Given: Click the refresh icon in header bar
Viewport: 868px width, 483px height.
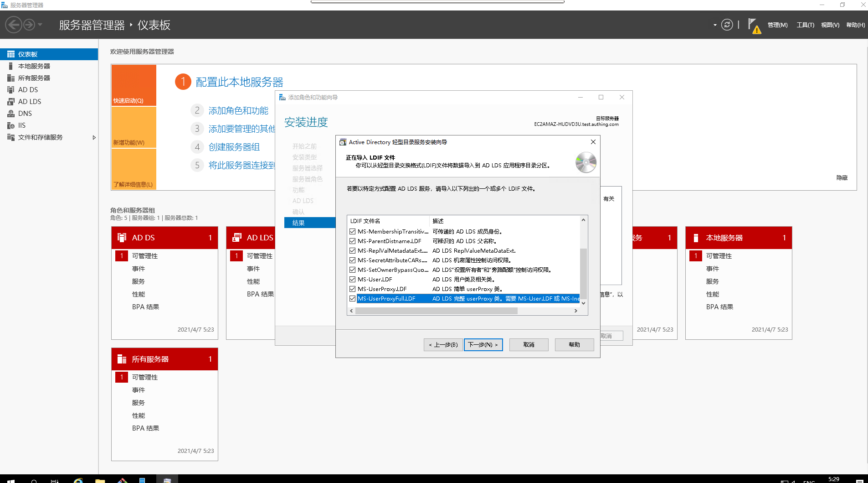Looking at the screenshot, I should 727,25.
